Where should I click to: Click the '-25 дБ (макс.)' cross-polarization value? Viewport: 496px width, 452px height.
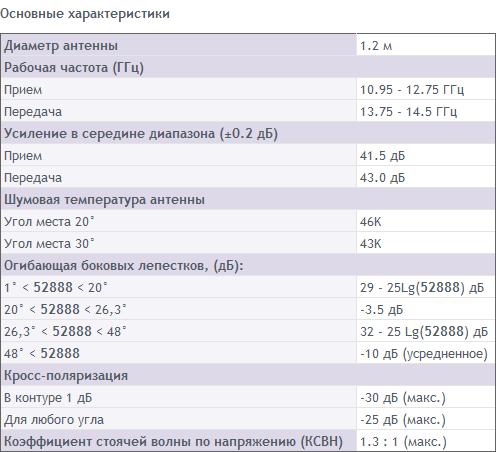pos(403,420)
